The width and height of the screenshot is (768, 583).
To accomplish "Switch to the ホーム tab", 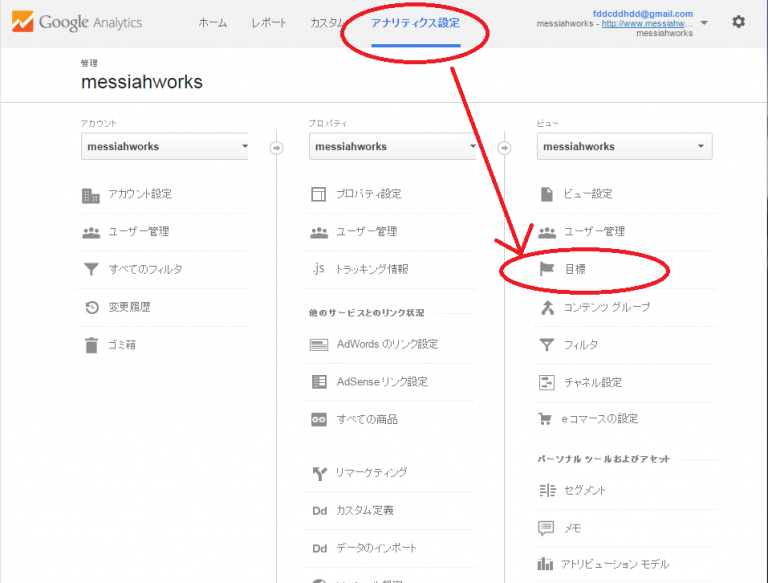I will 212,22.
